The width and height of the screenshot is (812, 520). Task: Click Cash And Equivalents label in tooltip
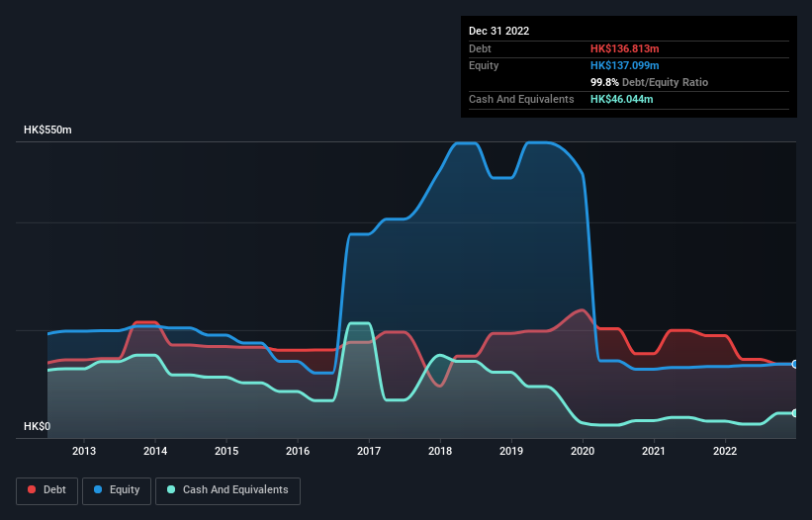(521, 99)
